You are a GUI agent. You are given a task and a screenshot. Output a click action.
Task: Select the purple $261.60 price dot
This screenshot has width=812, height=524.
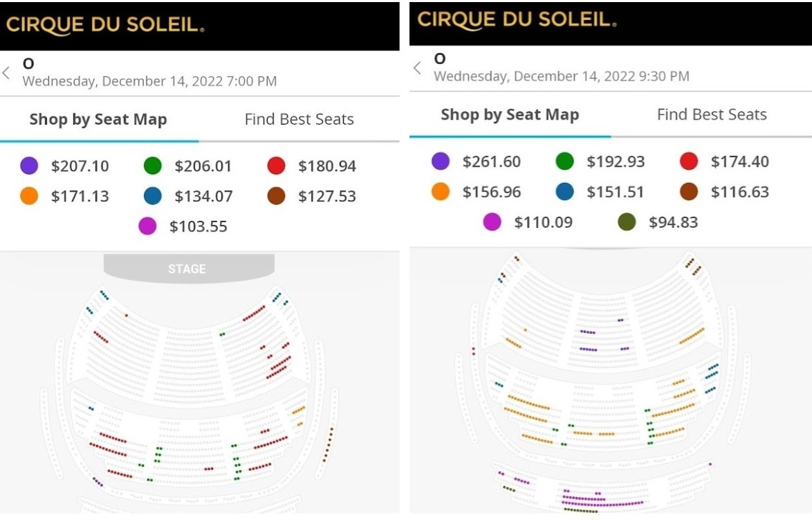(x=441, y=161)
